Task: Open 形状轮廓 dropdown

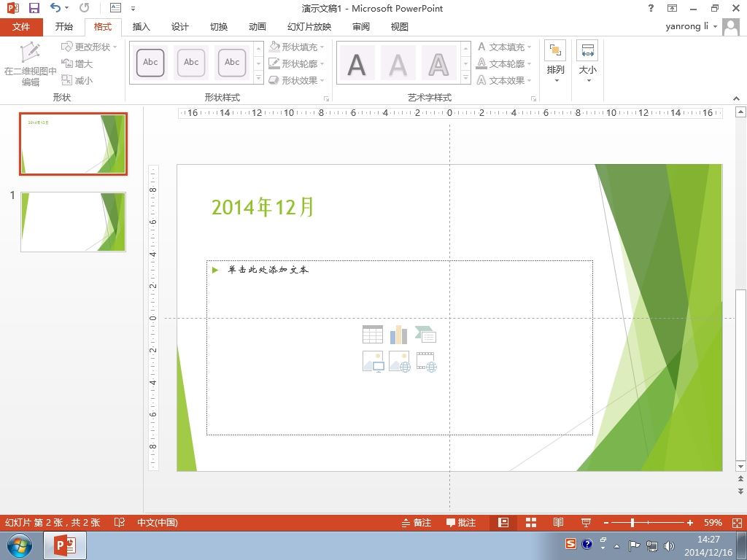Action: (x=296, y=63)
